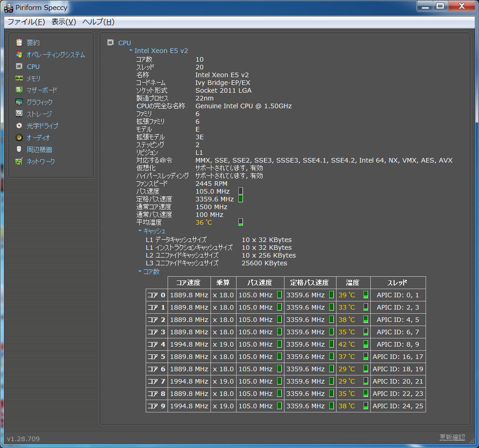The width and height of the screenshot is (479, 448).
Task: Click the 周辺機器 mouse icon
Action: tap(19, 149)
